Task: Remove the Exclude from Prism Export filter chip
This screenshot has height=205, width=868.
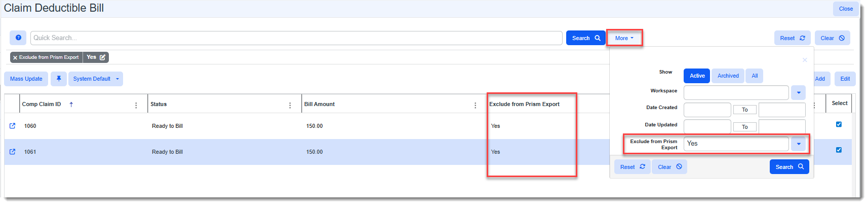Action: (x=15, y=57)
